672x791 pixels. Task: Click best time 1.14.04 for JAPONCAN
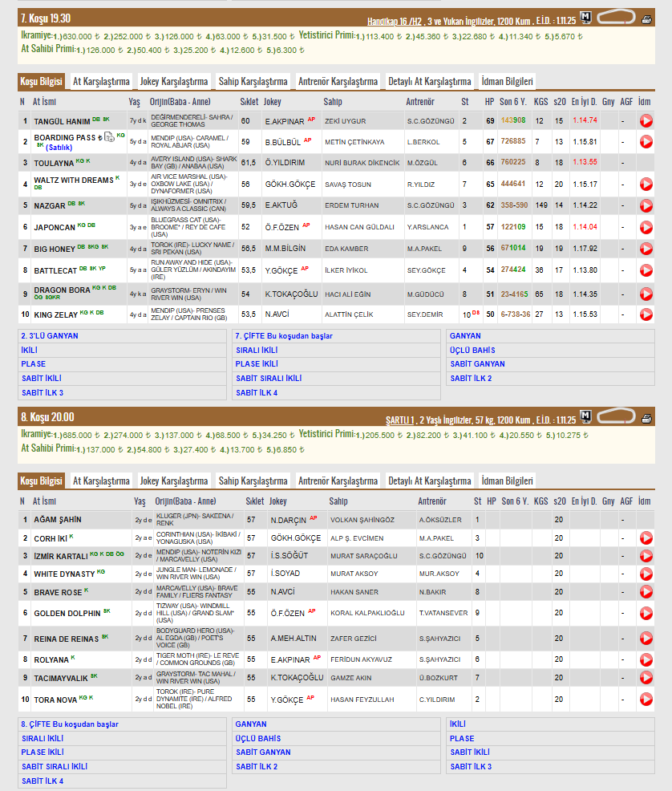coord(585,227)
